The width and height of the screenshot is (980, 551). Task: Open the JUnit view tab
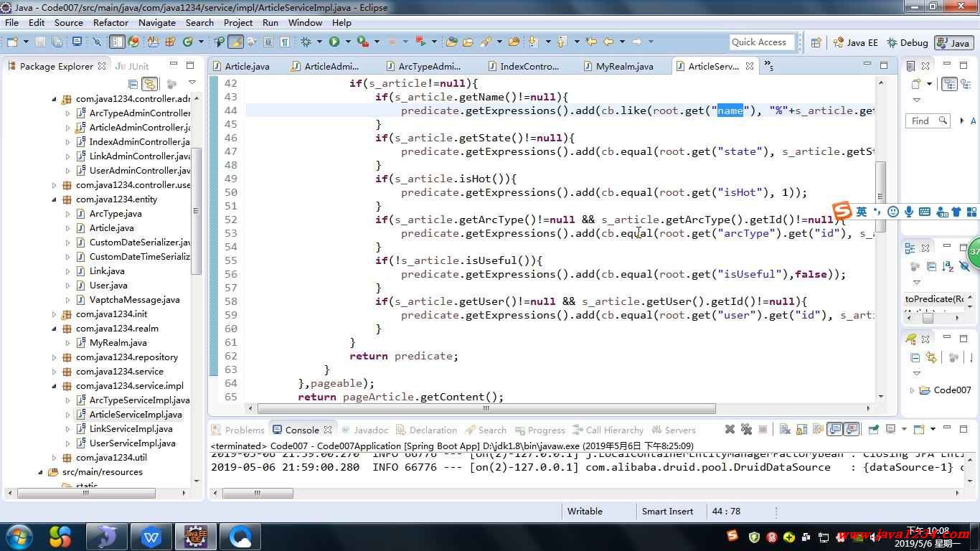[132, 66]
